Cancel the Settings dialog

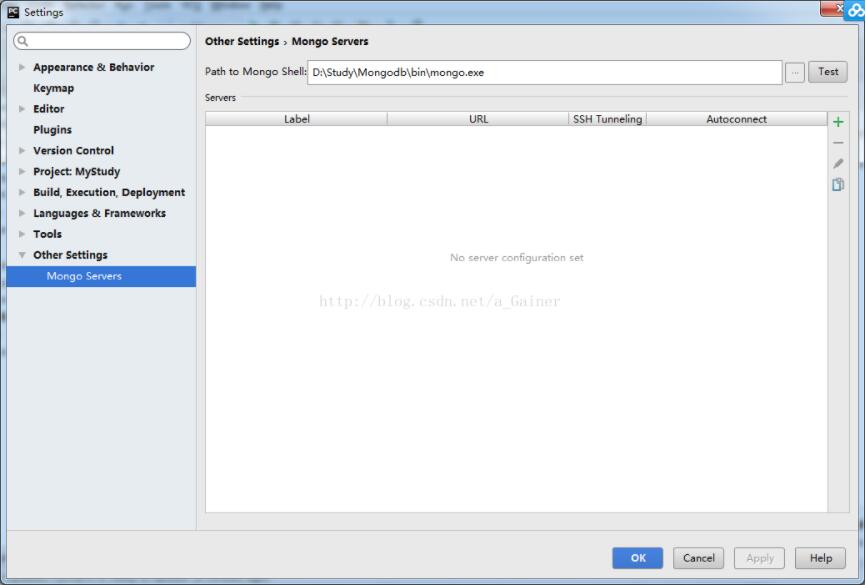tap(698, 558)
